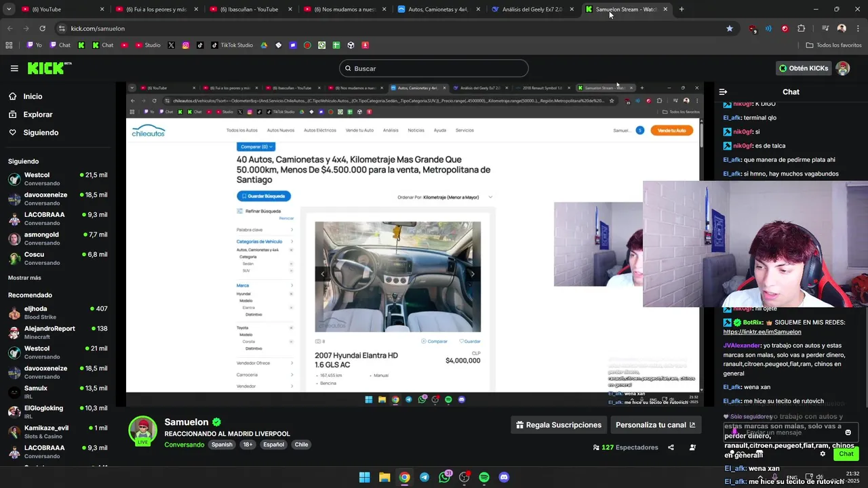Open the Kick hamburger menu

click(x=14, y=68)
